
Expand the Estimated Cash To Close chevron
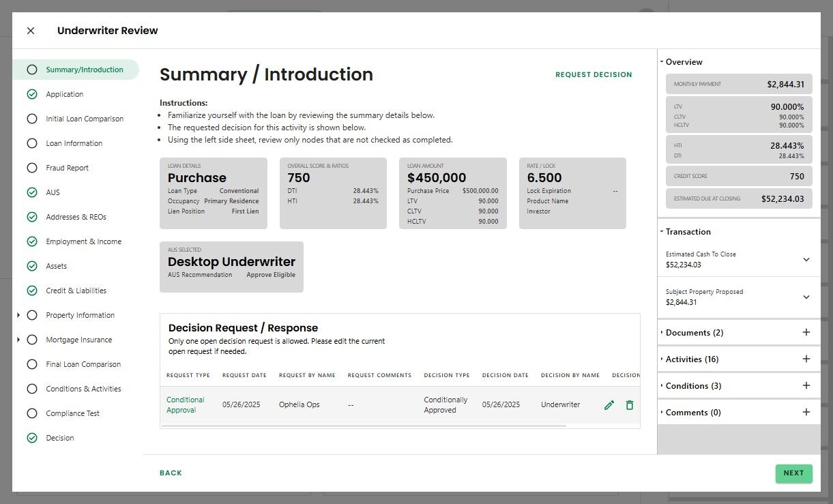806,260
